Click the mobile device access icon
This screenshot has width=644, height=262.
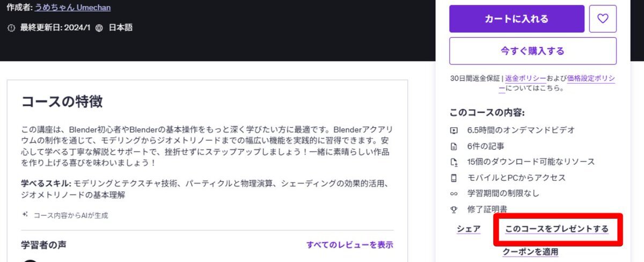(454, 178)
